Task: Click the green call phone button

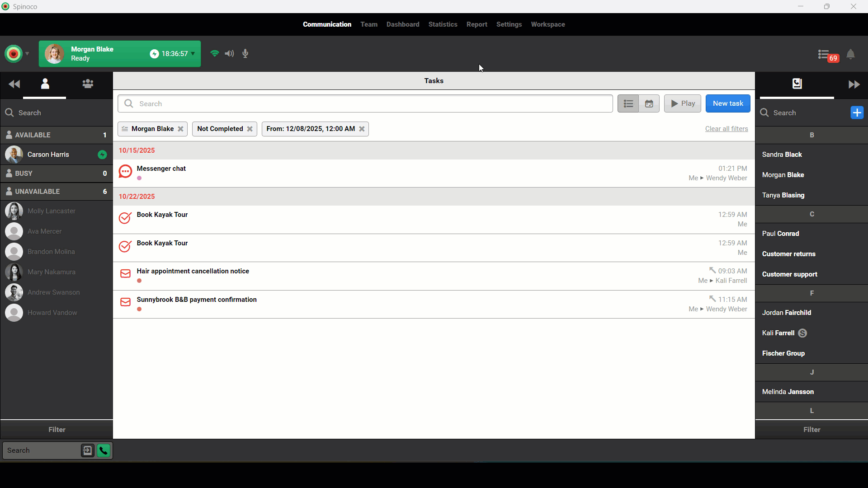Action: pyautogui.click(x=104, y=450)
